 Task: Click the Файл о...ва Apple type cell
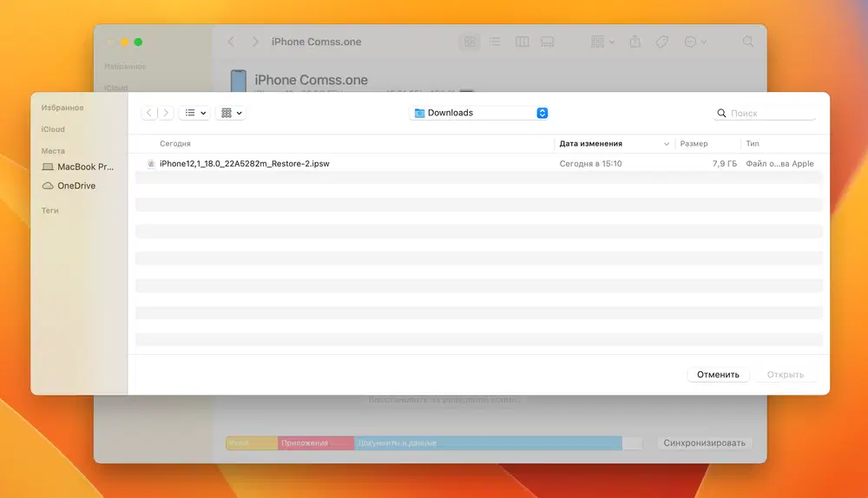click(780, 164)
